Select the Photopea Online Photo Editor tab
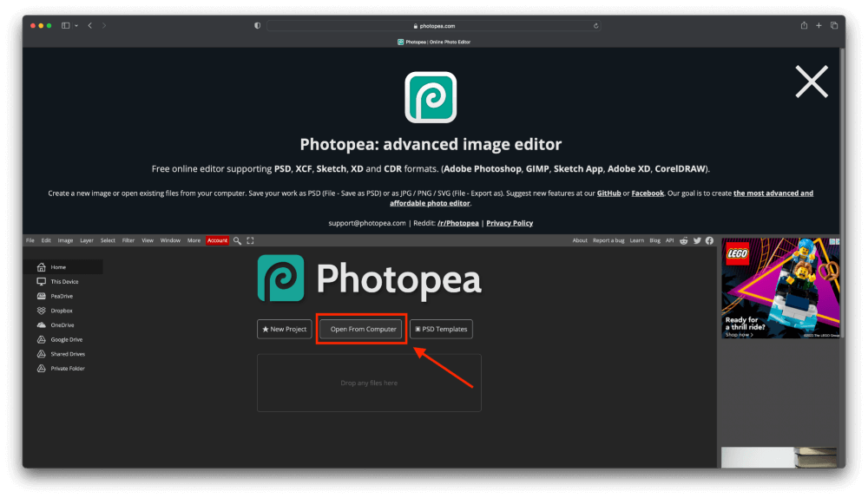The height and width of the screenshot is (498, 868). (433, 42)
